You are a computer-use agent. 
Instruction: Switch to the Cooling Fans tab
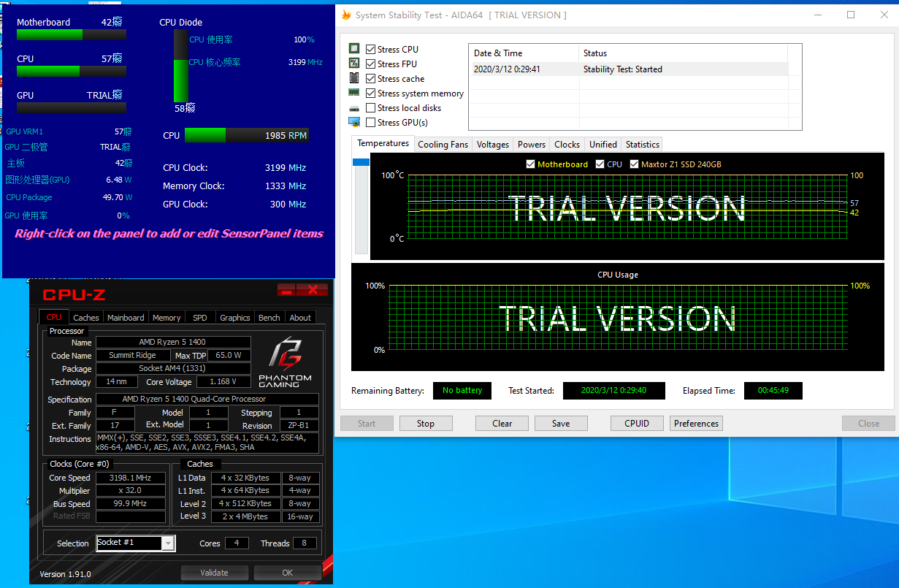[x=443, y=144]
